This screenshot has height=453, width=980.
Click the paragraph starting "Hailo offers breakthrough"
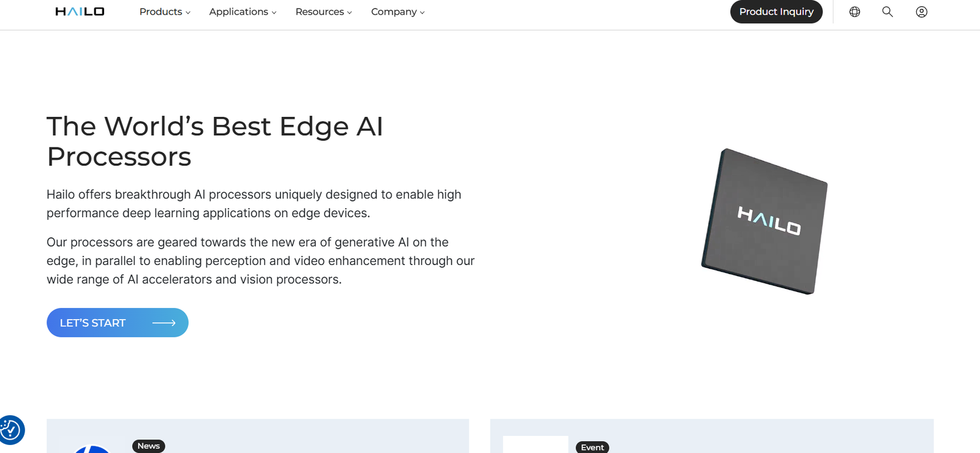(254, 203)
